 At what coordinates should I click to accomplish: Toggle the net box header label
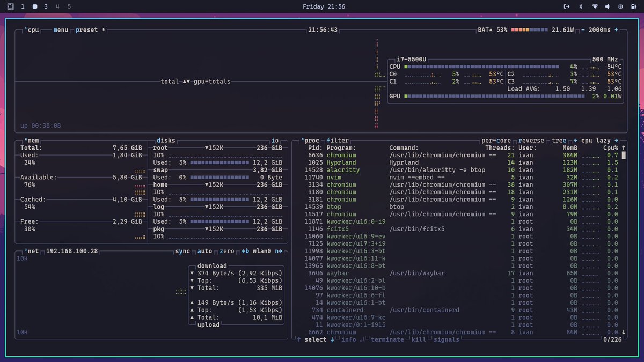pos(32,251)
